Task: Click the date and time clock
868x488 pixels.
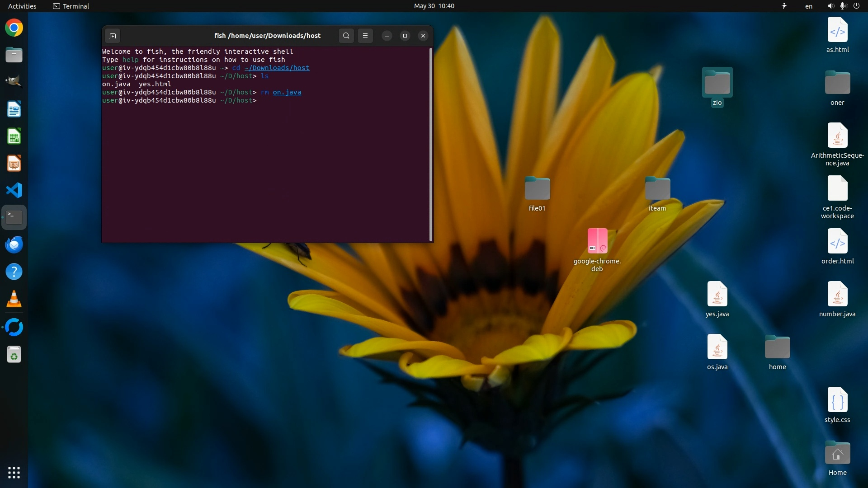Action: [434, 6]
